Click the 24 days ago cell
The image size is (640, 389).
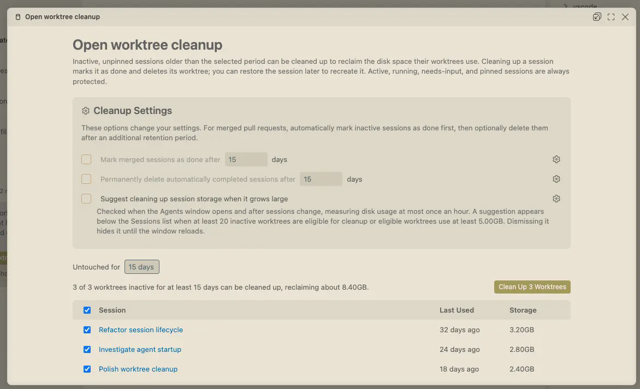pyautogui.click(x=459, y=349)
